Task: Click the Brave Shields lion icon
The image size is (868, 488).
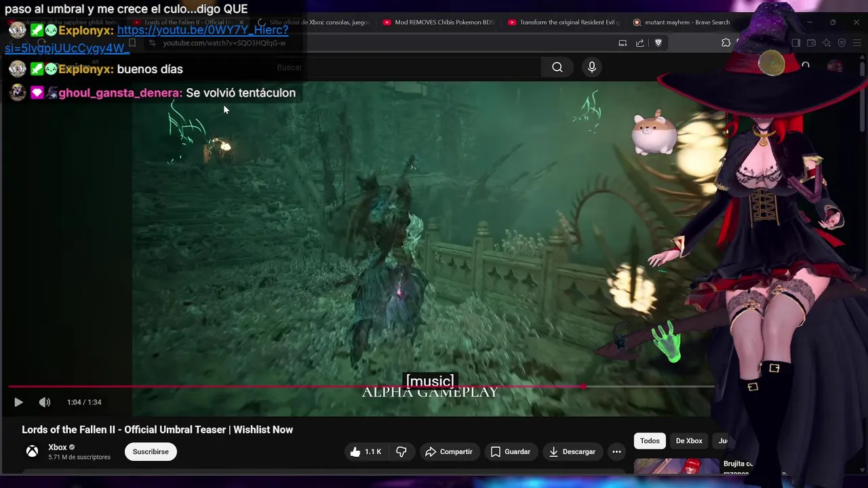Action: [658, 43]
